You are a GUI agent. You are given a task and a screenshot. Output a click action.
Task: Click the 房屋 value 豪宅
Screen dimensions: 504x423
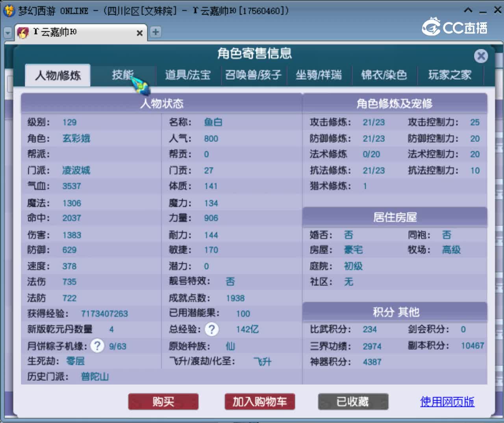pyautogui.click(x=353, y=250)
